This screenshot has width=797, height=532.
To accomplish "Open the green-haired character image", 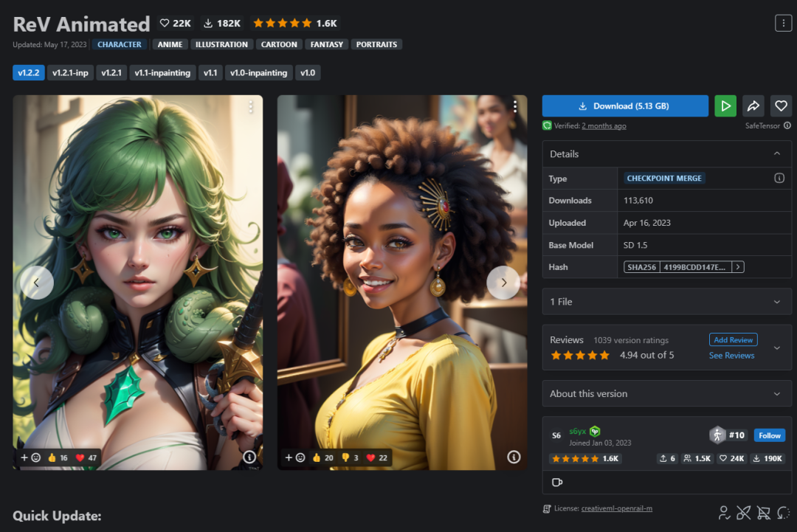I will coord(138,283).
